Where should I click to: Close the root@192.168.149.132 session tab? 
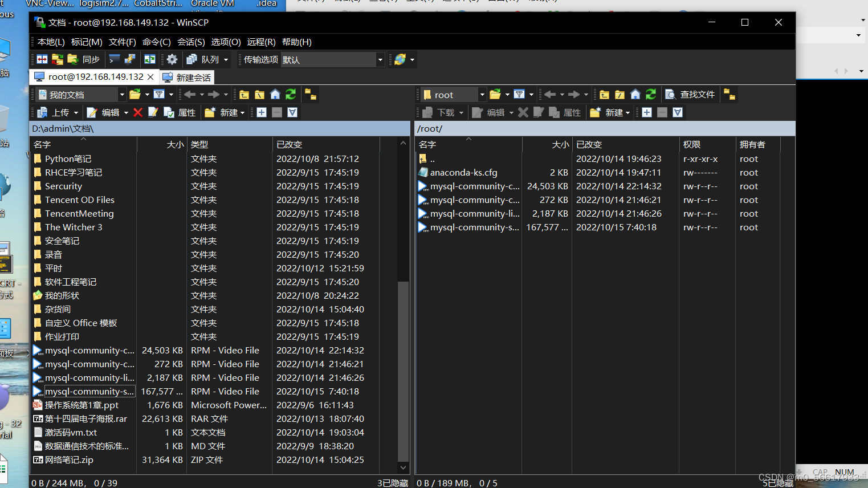pyautogui.click(x=150, y=76)
